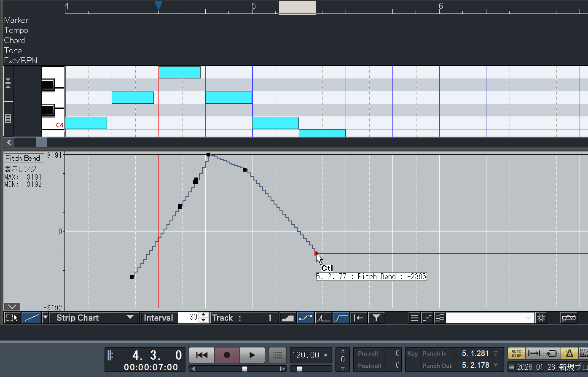This screenshot has height=377, width=588.
Task: Toggle the AUTO STOP button
Action: click(x=516, y=353)
